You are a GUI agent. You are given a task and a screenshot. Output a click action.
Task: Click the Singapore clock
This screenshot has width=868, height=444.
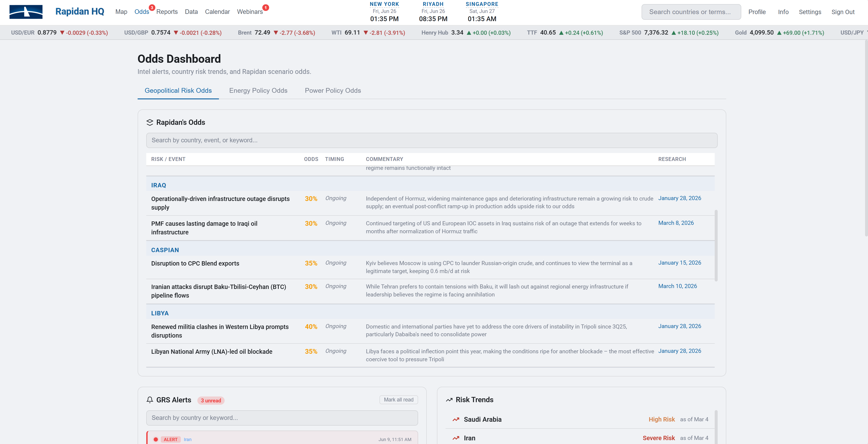tap(482, 12)
